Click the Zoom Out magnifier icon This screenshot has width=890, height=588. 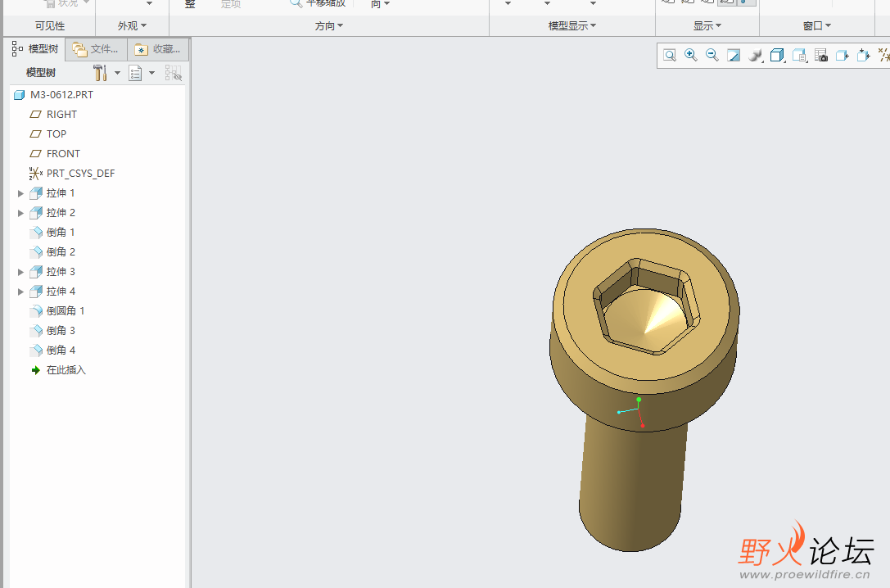712,55
